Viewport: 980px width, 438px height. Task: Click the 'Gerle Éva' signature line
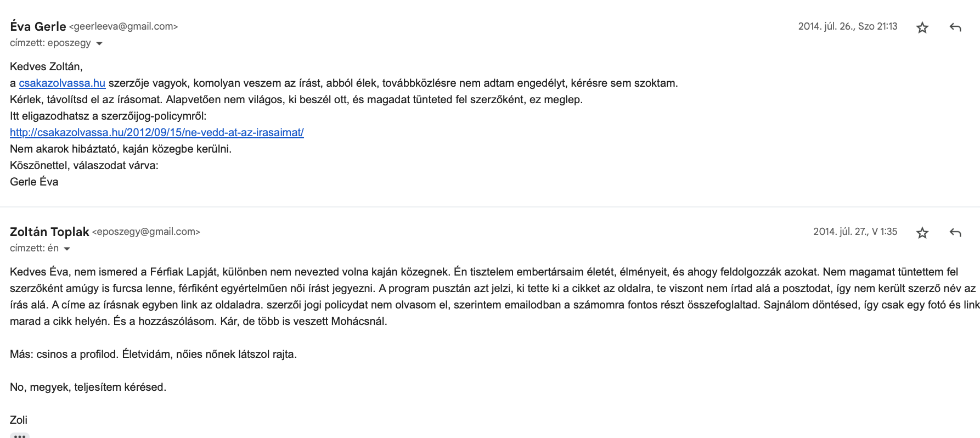coord(34,182)
